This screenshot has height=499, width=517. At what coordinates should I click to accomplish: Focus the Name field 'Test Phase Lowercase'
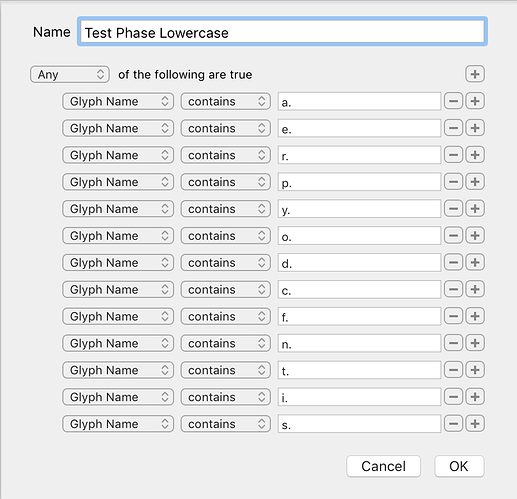coord(282,32)
